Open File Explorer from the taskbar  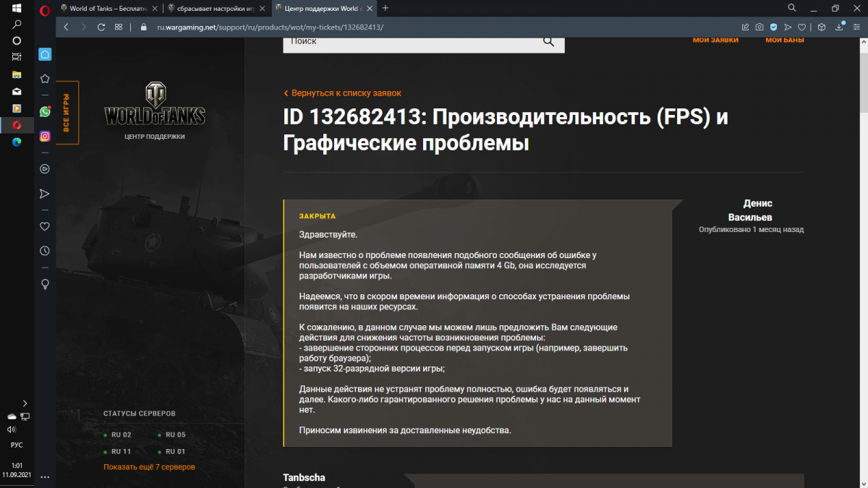coord(17,74)
